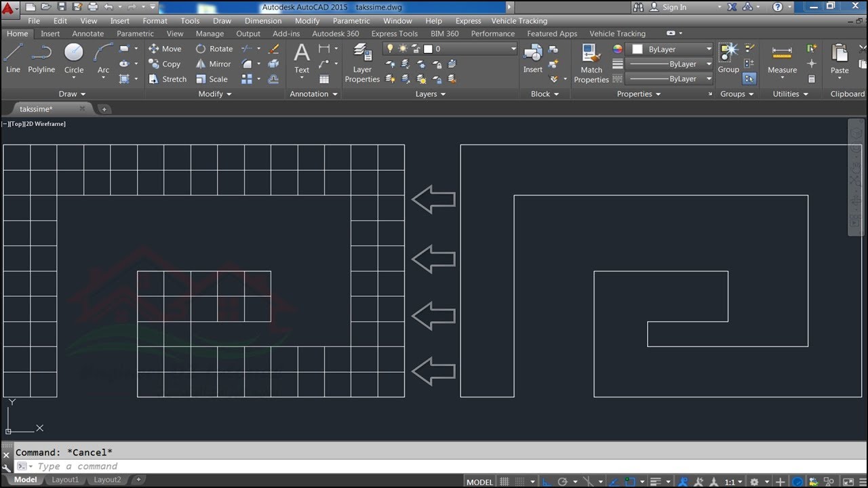Click the Autodesk Exchange Apps X icon
Screen dimensions: 868x488
coord(731,7)
